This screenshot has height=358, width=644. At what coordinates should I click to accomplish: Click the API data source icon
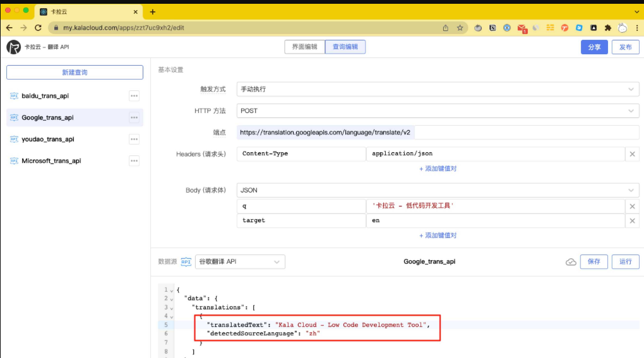(x=186, y=261)
